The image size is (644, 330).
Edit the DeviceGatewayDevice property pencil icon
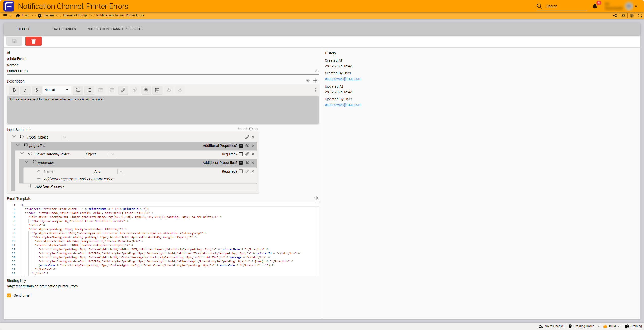click(x=247, y=154)
